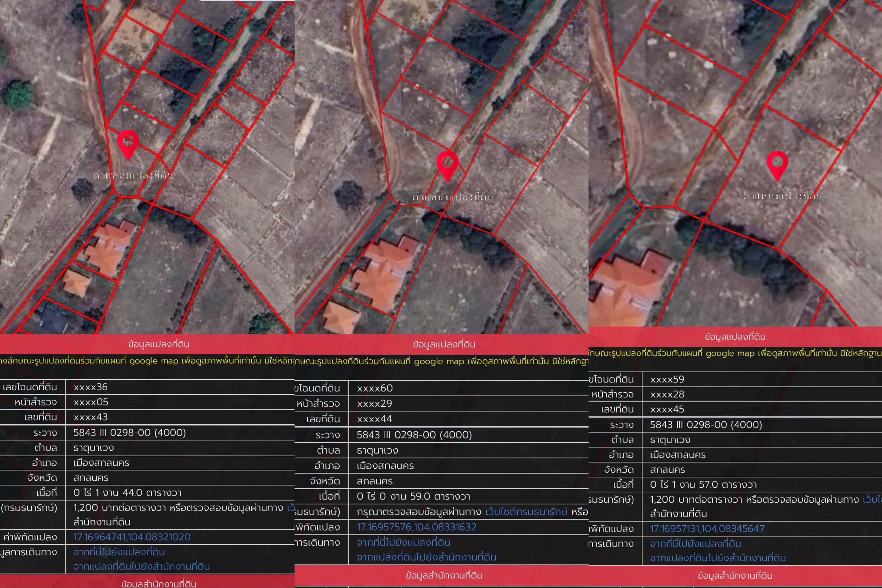Click 'จากที่นี่ไปยังแปลงที่ดิน' link in middle panel
The width and height of the screenshot is (882, 588).
(x=403, y=543)
